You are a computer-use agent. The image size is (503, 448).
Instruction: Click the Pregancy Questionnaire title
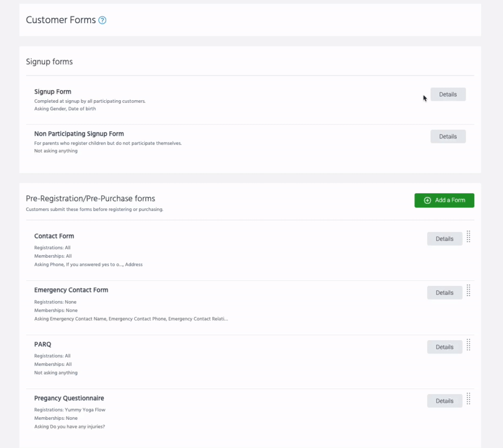click(69, 398)
